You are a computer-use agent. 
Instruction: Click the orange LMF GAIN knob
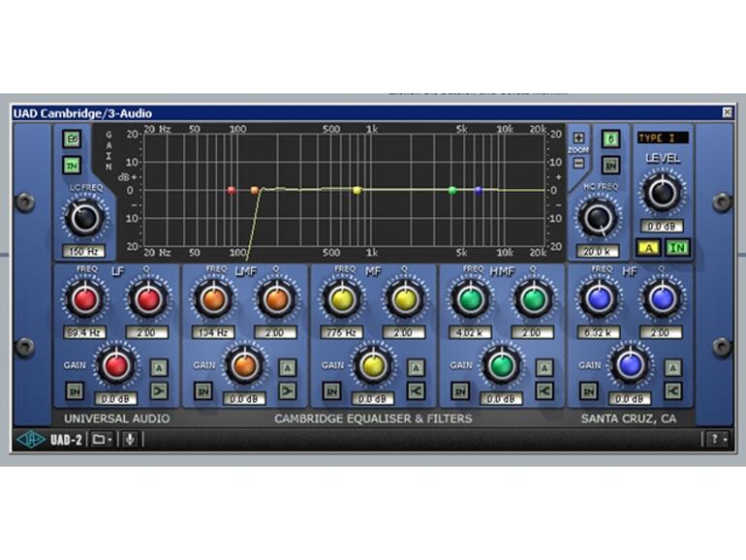pos(245,365)
